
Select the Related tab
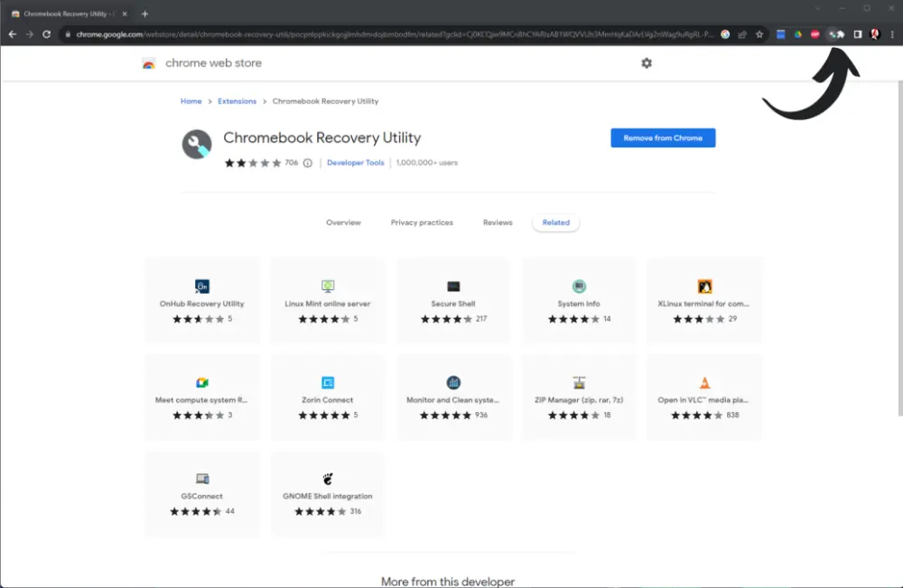click(555, 222)
